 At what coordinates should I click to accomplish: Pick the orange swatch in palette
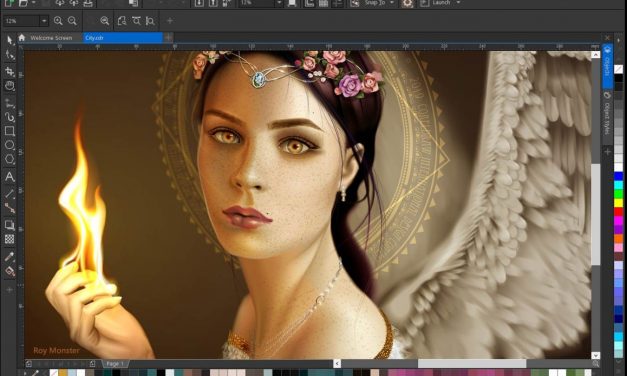point(619,238)
